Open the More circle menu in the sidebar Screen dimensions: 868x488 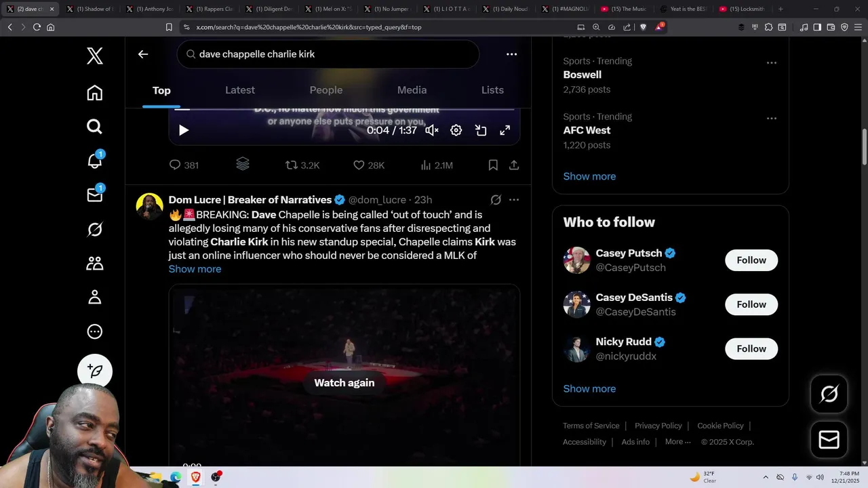pos(95,331)
